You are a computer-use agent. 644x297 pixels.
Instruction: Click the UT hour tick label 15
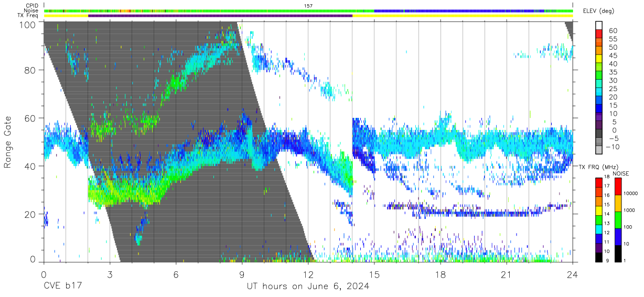tap(374, 274)
